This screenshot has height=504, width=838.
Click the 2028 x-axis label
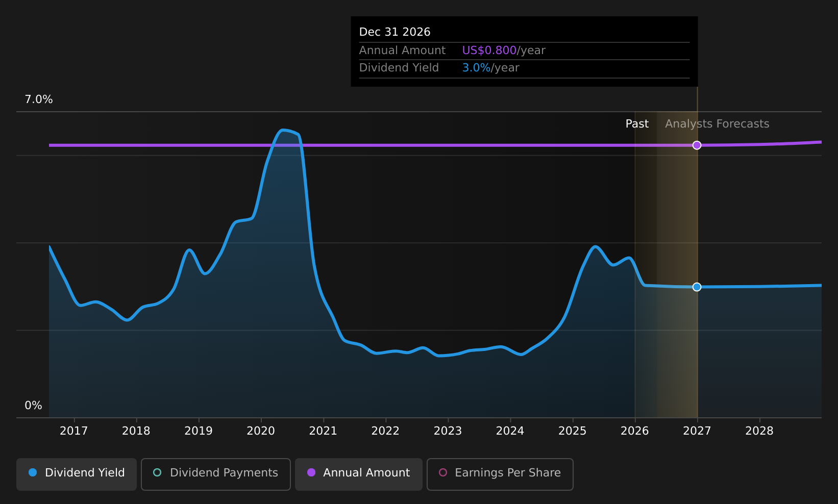pyautogui.click(x=759, y=431)
